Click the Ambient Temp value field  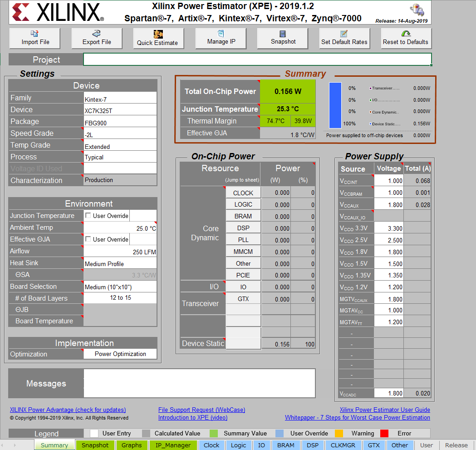[x=120, y=227]
